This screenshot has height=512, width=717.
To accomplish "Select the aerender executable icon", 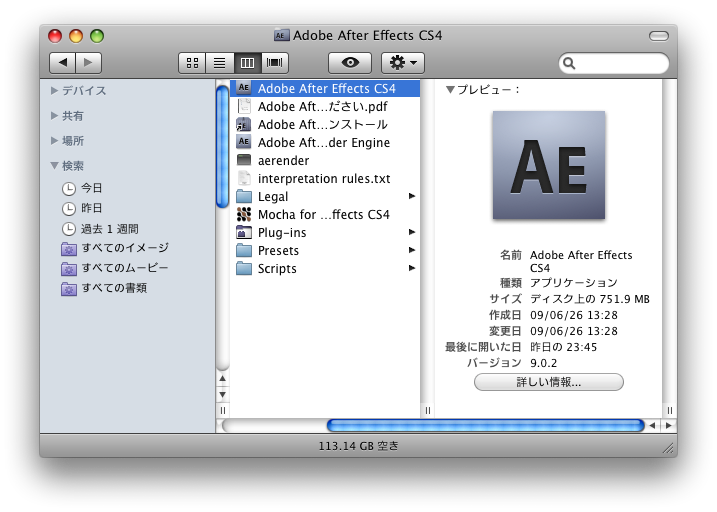I will click(x=244, y=160).
